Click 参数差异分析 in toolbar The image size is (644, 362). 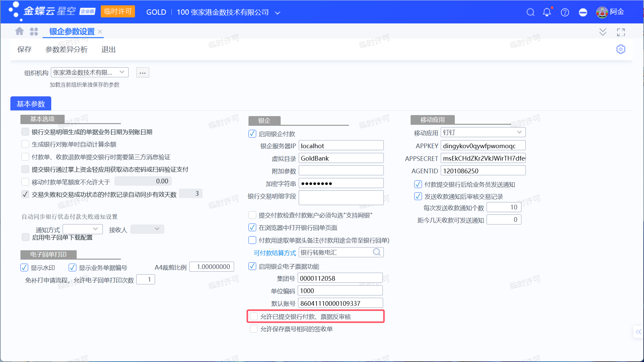point(66,50)
